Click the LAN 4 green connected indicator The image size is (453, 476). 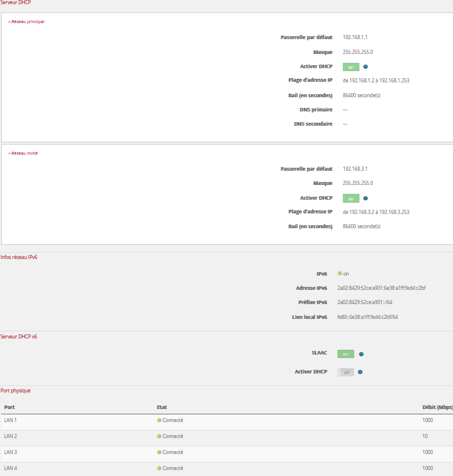click(159, 468)
